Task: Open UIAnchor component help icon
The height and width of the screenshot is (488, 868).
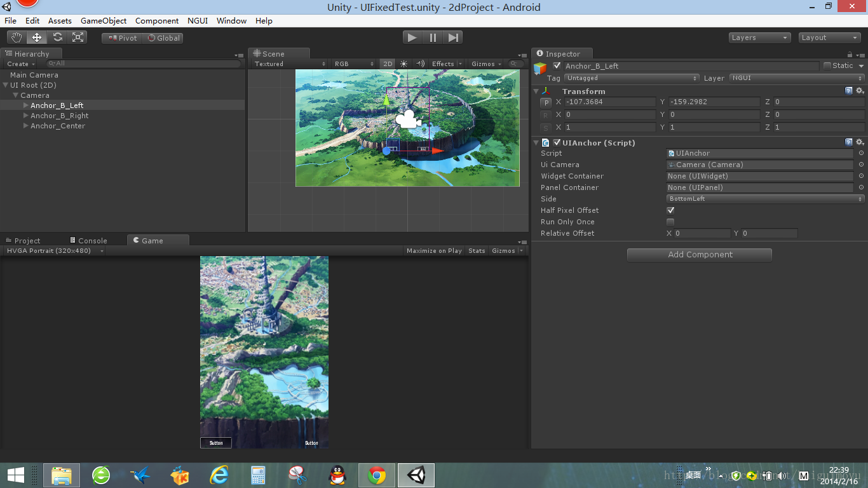Action: pyautogui.click(x=849, y=142)
